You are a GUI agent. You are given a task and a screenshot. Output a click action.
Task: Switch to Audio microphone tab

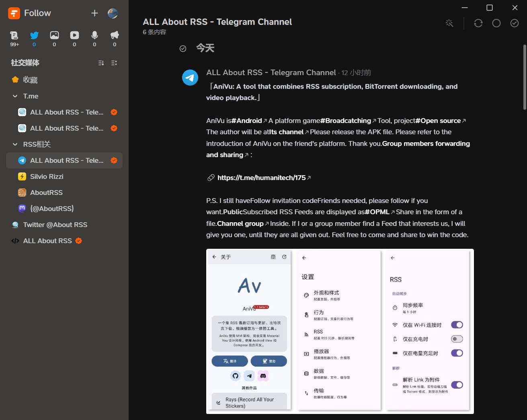(94, 39)
